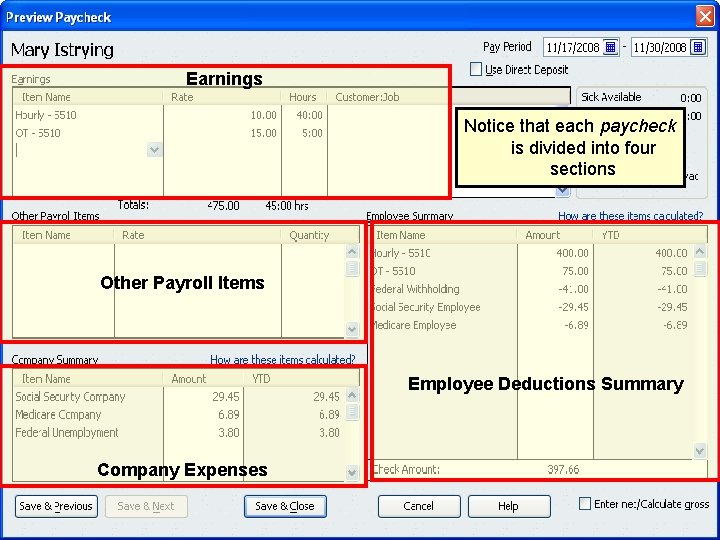Image resolution: width=720 pixels, height=540 pixels.
Task: Select Federal Withholding in Employee Summary
Action: point(533,289)
